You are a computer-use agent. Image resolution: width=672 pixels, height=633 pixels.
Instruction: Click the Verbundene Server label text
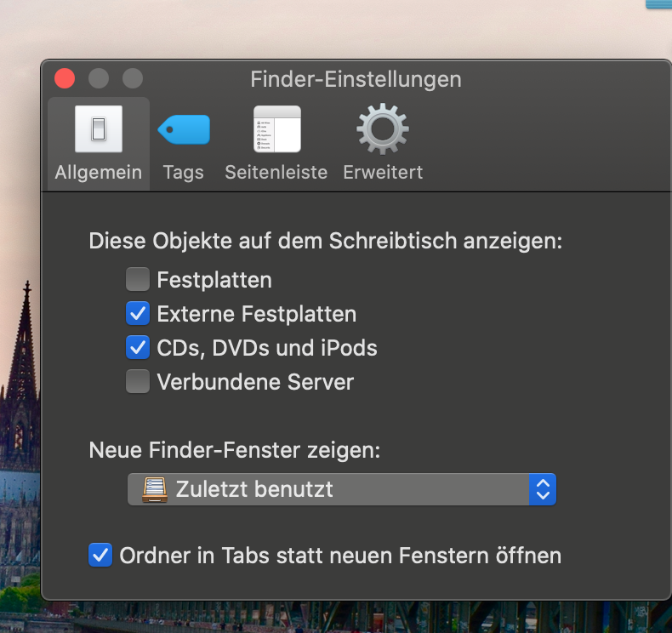255,382
